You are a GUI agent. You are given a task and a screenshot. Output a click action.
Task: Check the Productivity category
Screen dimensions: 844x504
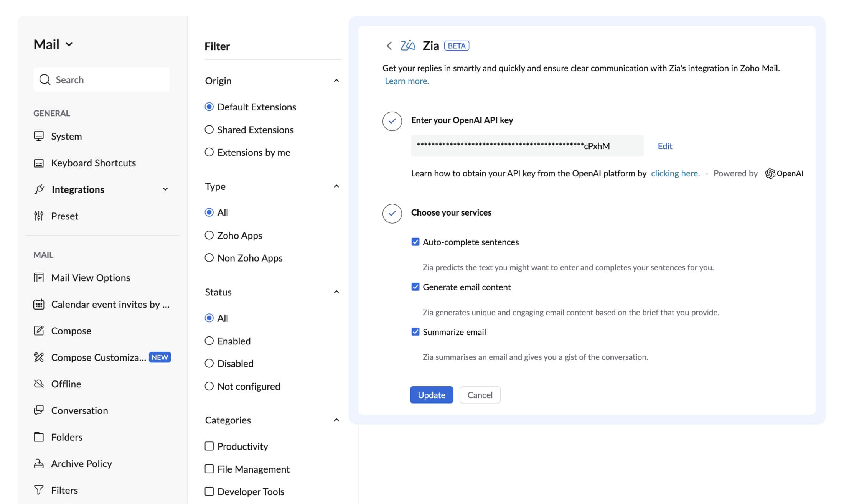[209, 446]
